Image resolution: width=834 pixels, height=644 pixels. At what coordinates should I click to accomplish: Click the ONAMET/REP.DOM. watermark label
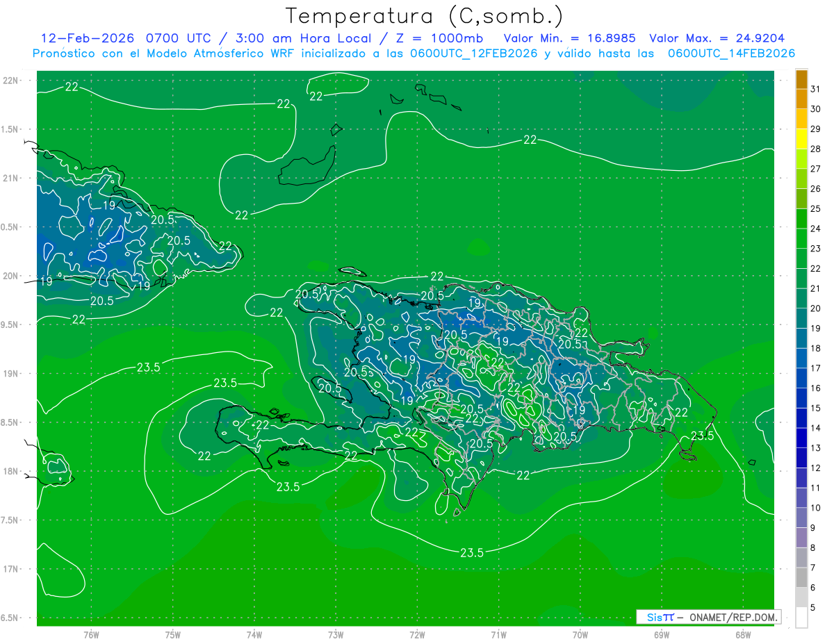[708, 617]
